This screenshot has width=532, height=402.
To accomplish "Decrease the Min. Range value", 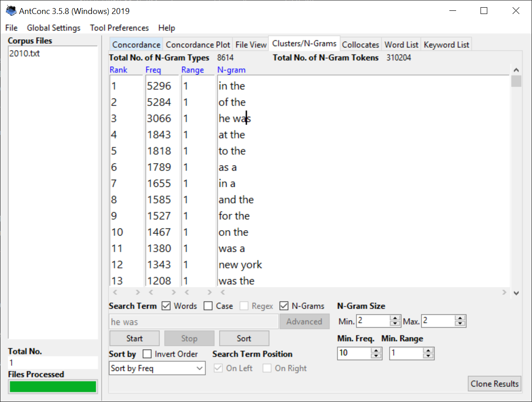I will click(428, 356).
